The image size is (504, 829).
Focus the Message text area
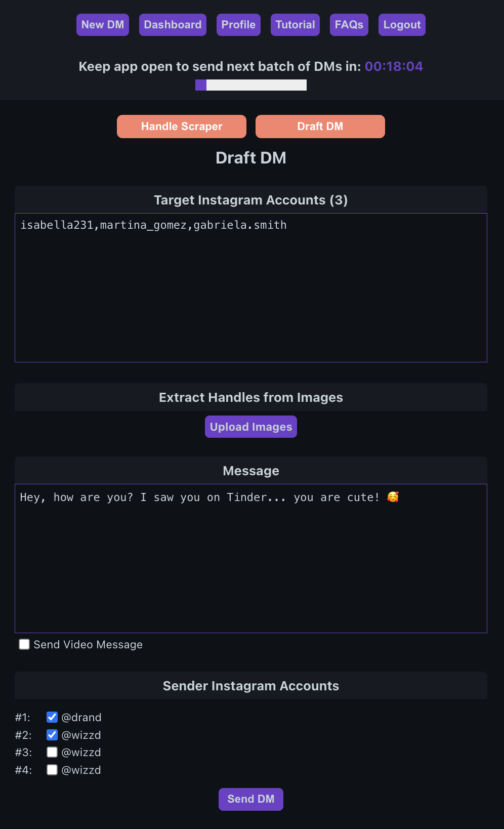coord(251,558)
